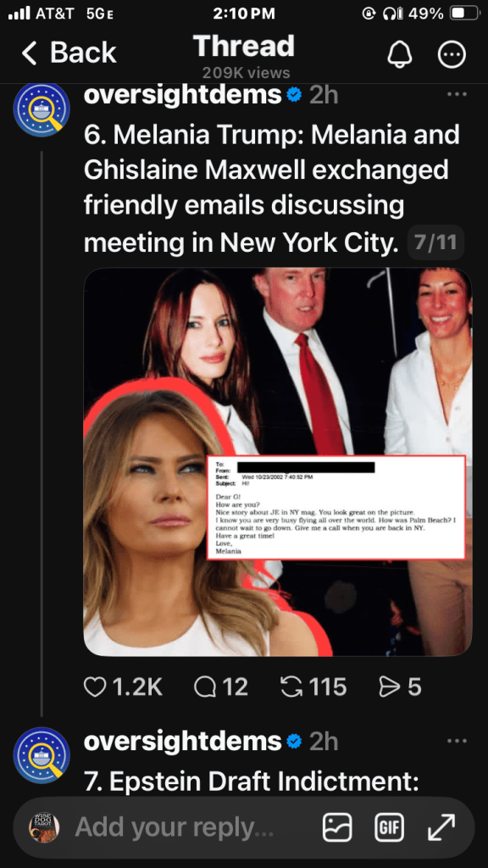Tap the notification bell icon

click(x=400, y=54)
